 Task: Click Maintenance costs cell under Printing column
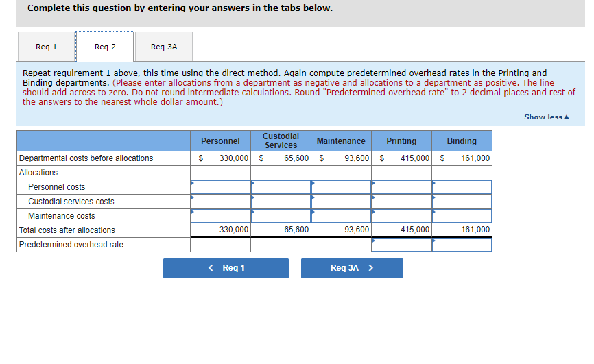pos(401,216)
